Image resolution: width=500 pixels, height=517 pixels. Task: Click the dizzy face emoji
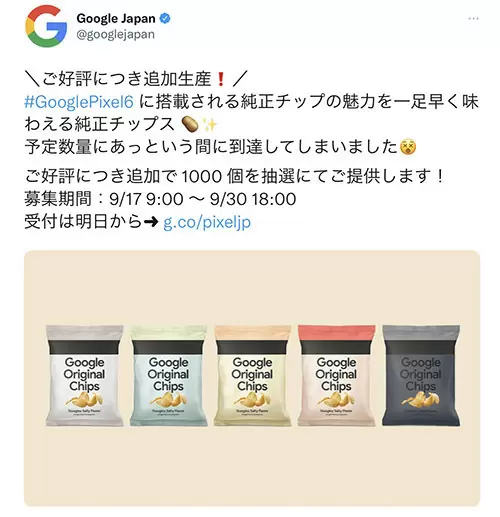tap(408, 147)
